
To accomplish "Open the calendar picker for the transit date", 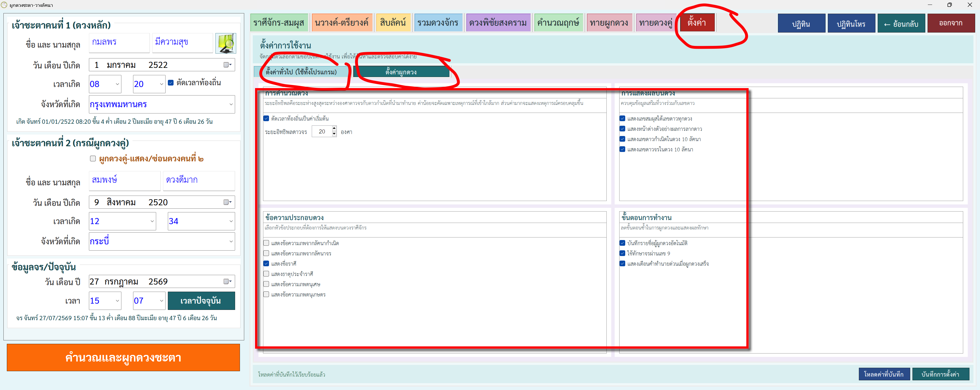I will (227, 282).
